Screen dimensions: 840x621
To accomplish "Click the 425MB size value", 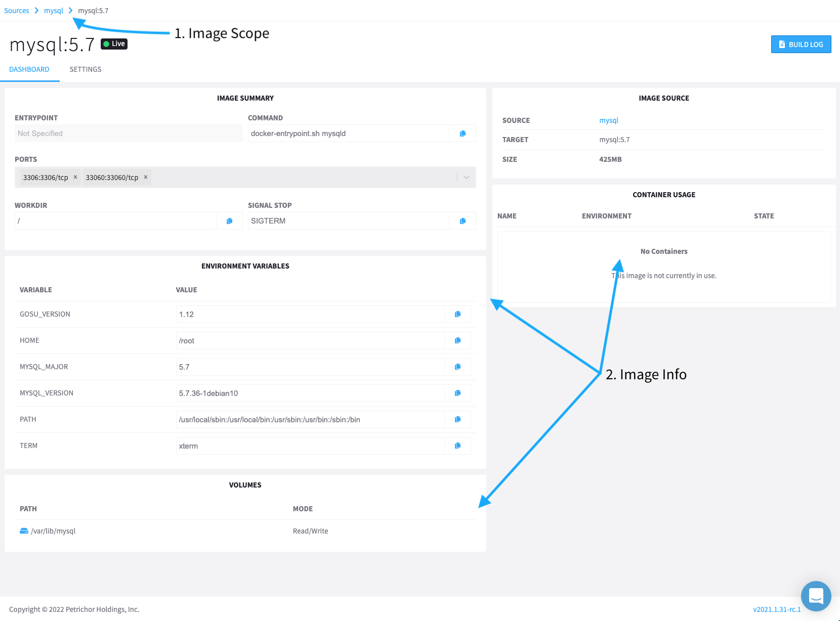I will click(x=610, y=159).
